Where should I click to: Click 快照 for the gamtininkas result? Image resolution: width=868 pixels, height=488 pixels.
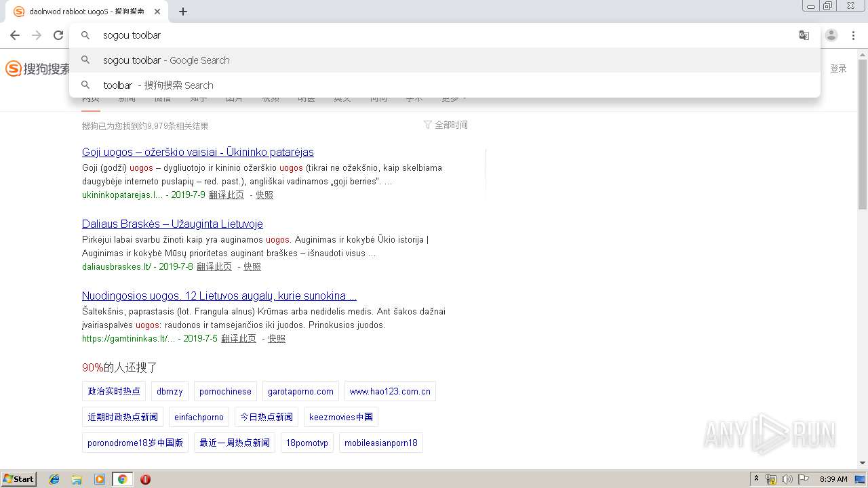[x=277, y=338]
